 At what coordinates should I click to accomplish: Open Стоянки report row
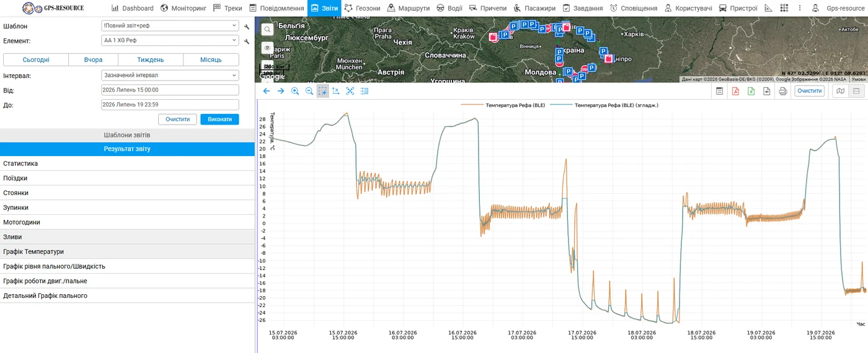coord(127,193)
